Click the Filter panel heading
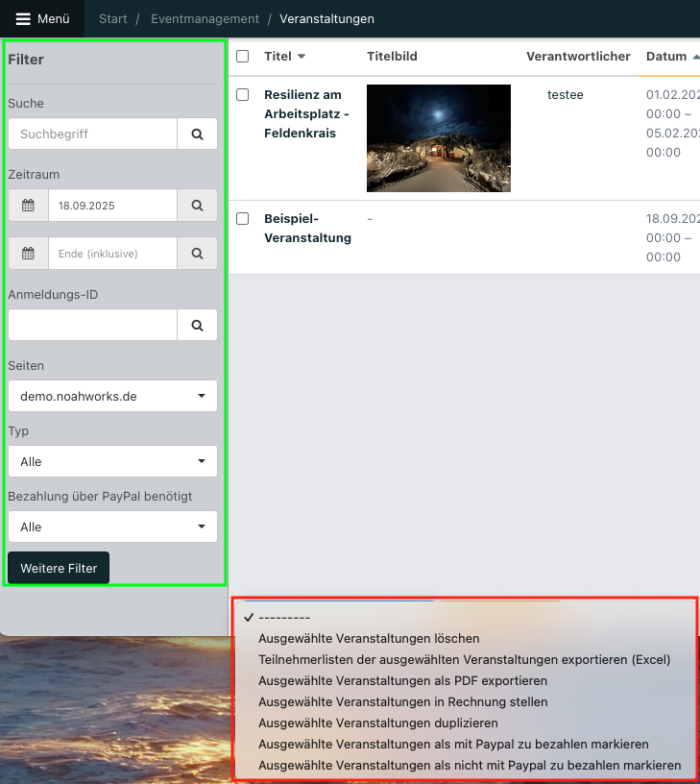This screenshot has width=700, height=784. tap(26, 60)
